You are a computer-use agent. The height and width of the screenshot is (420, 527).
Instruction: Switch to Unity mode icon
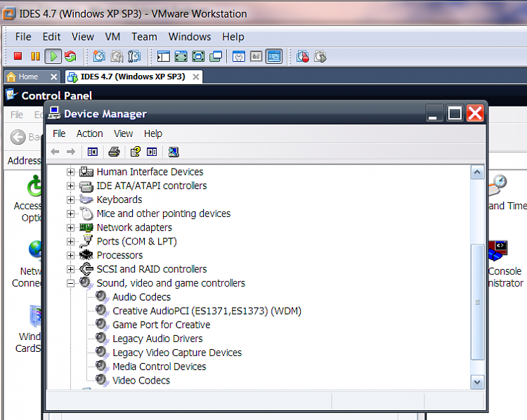coord(216,56)
